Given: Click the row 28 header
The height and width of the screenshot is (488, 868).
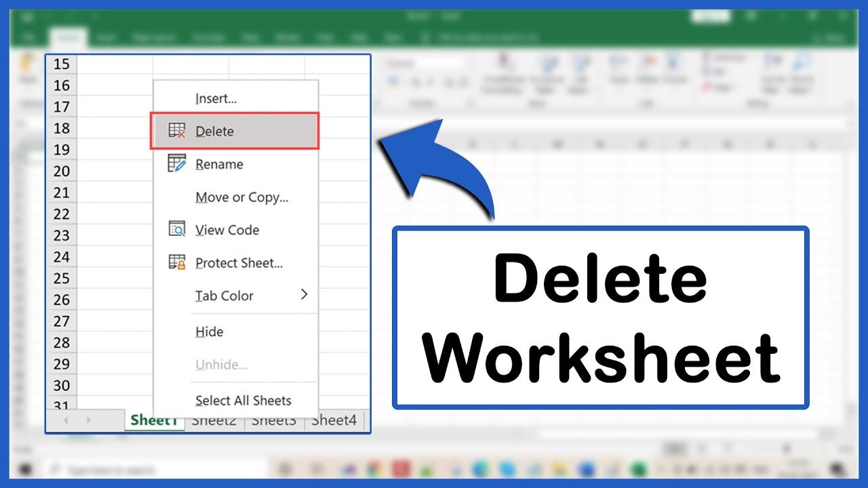Looking at the screenshot, I should pyautogui.click(x=62, y=342).
